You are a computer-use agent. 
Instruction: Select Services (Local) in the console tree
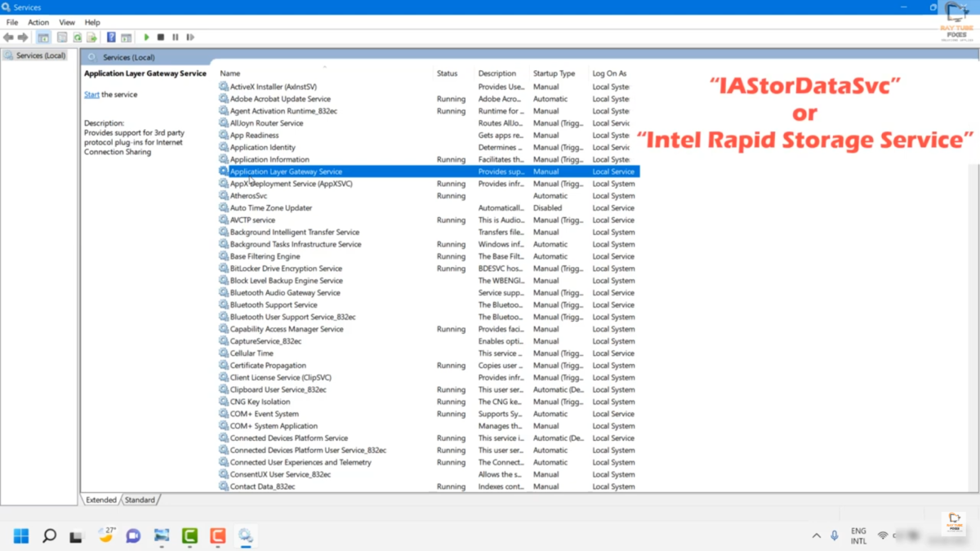coord(40,56)
